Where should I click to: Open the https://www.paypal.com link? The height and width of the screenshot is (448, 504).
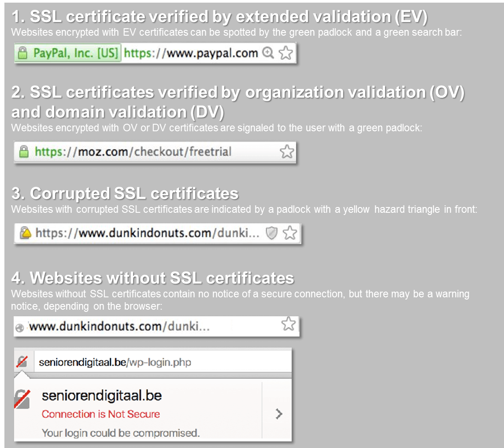(190, 53)
